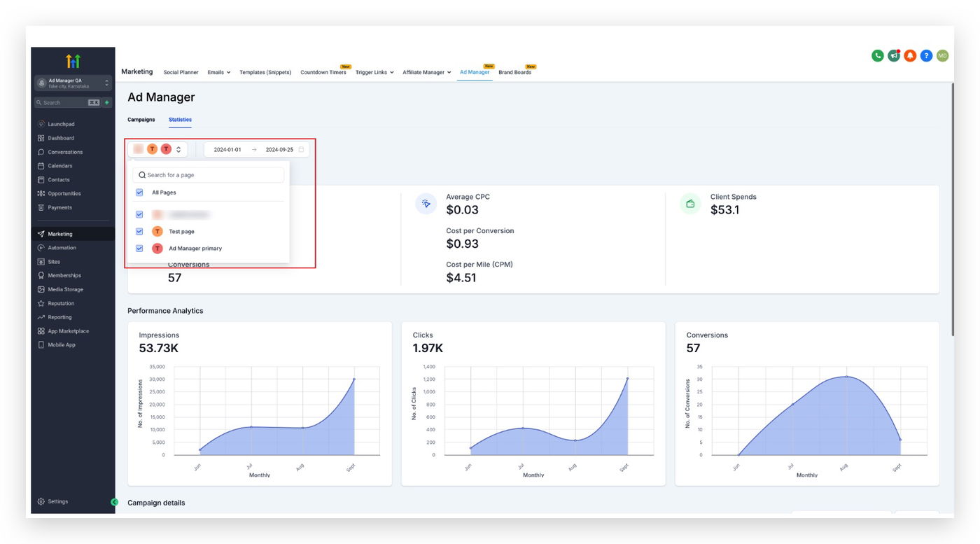Collapse the page selector dropdown
980x544 pixels.
click(178, 149)
